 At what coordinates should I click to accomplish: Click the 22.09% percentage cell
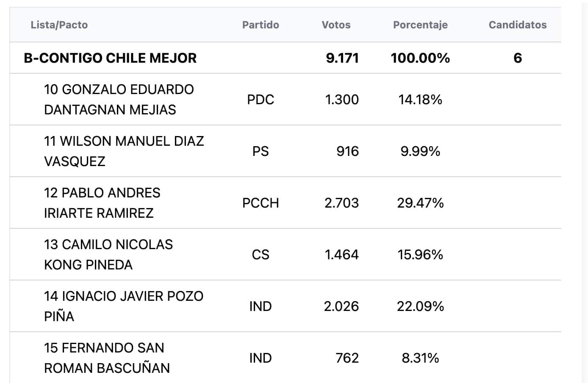pos(420,306)
